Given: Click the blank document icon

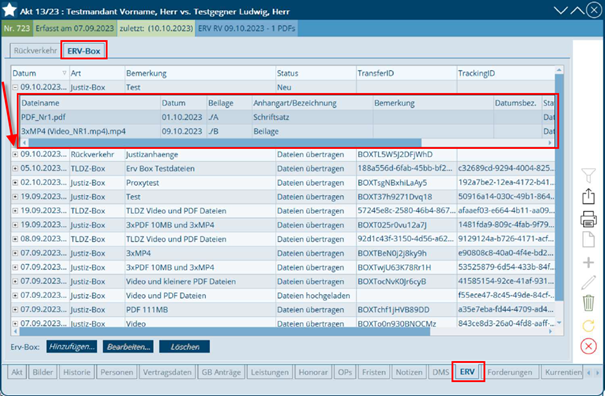Looking at the screenshot, I should tap(588, 240).
